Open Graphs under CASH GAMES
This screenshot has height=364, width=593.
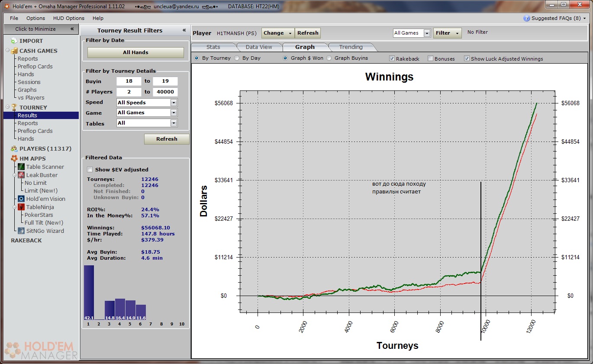coord(27,90)
